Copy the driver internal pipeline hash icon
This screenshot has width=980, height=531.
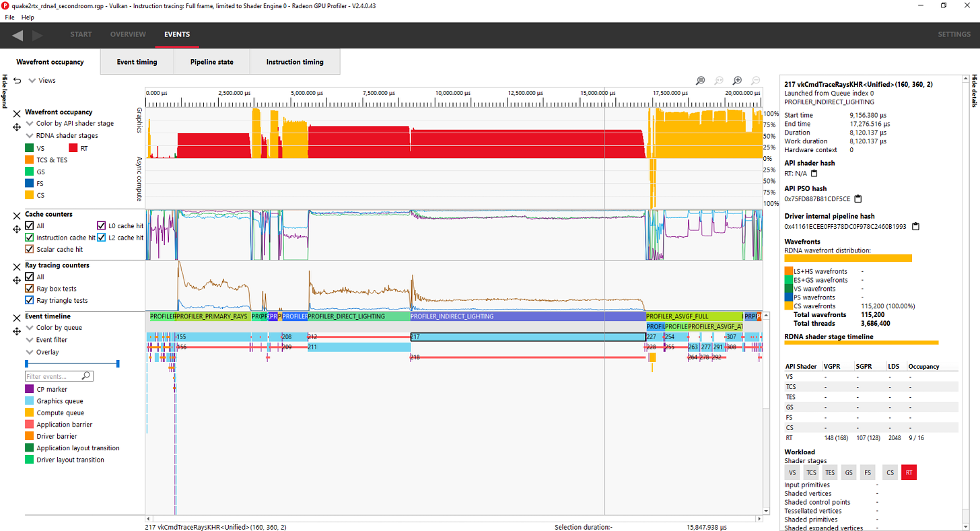(915, 227)
